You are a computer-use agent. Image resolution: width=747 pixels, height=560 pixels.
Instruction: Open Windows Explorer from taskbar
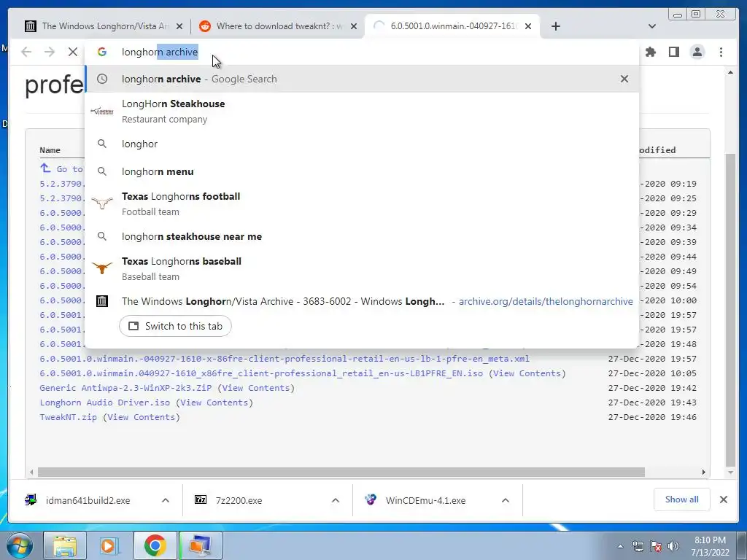pos(65,545)
